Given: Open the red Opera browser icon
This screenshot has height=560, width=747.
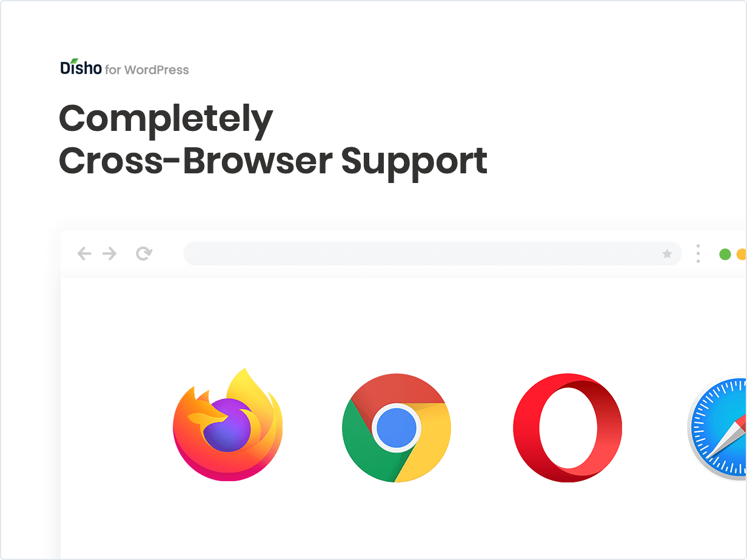Looking at the screenshot, I should tap(568, 428).
